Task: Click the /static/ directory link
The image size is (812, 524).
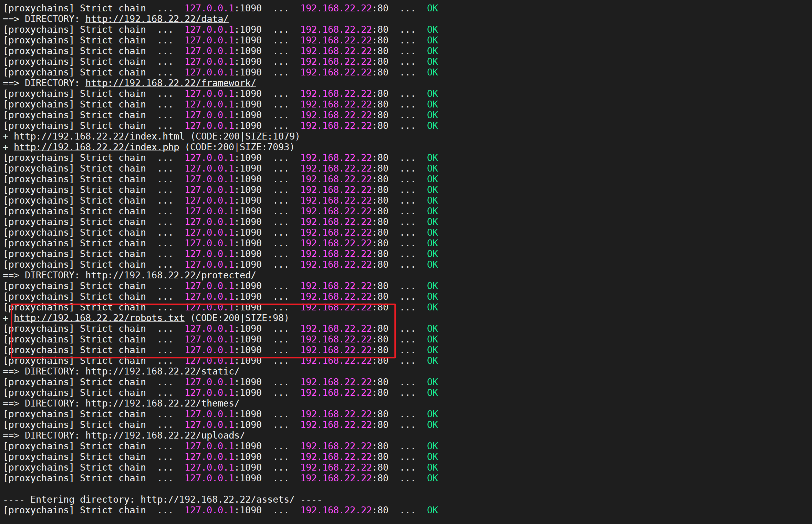Action: (162, 371)
